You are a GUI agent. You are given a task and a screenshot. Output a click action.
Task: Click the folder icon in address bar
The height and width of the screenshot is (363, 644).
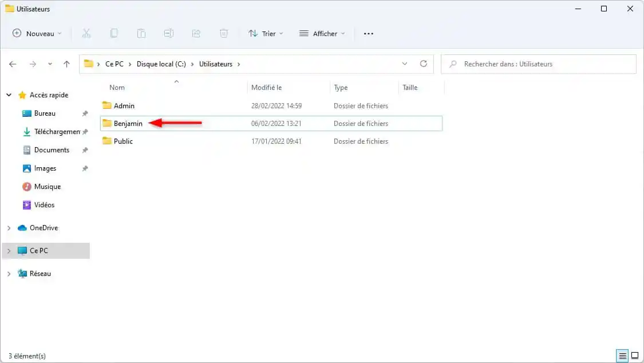88,64
